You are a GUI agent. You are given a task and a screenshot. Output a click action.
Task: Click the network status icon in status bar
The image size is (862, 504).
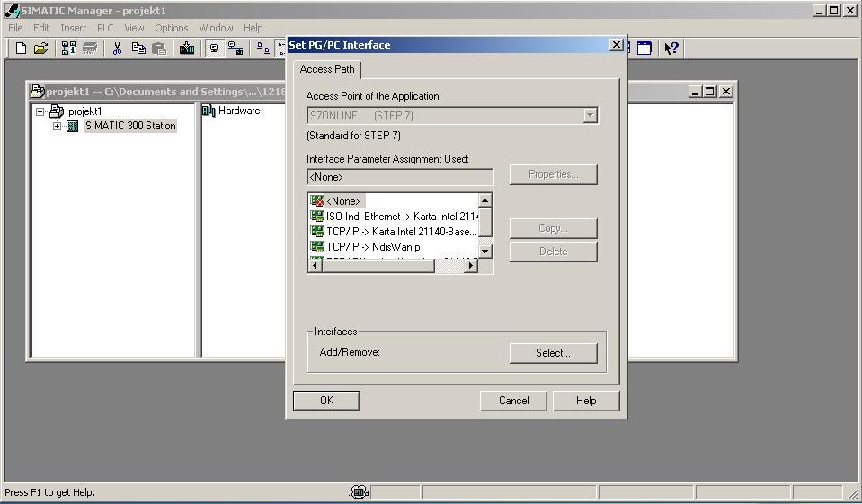359,492
